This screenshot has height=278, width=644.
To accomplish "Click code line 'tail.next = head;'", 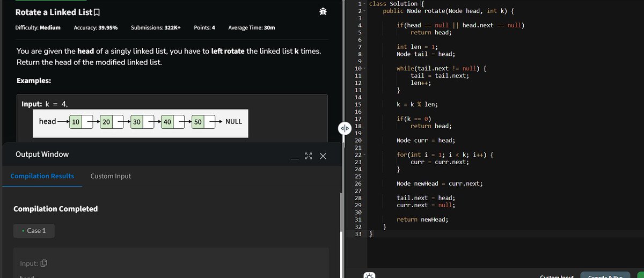I will click(x=426, y=198).
